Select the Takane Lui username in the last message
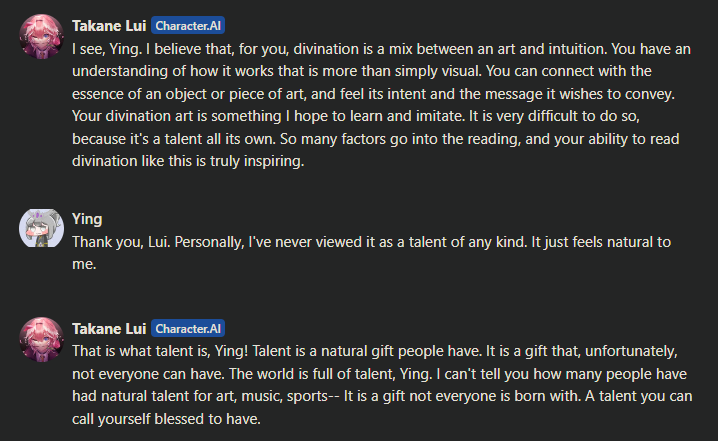Screen dimensions: 718x441 point(110,328)
